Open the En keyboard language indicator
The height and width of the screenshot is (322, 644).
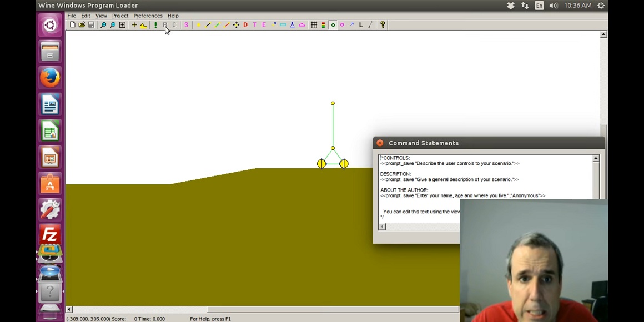tap(539, 6)
